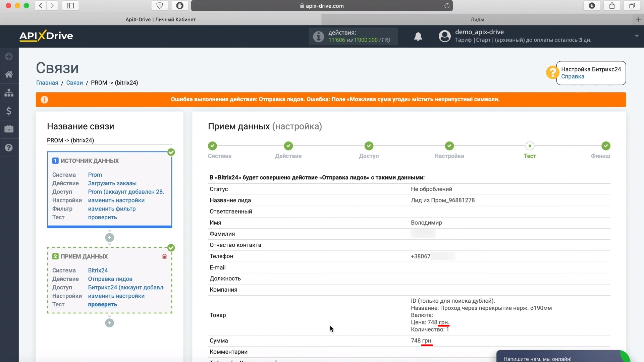This screenshot has width=644, height=362.
Task: Open Prom system link in data source
Action: pos(95,175)
